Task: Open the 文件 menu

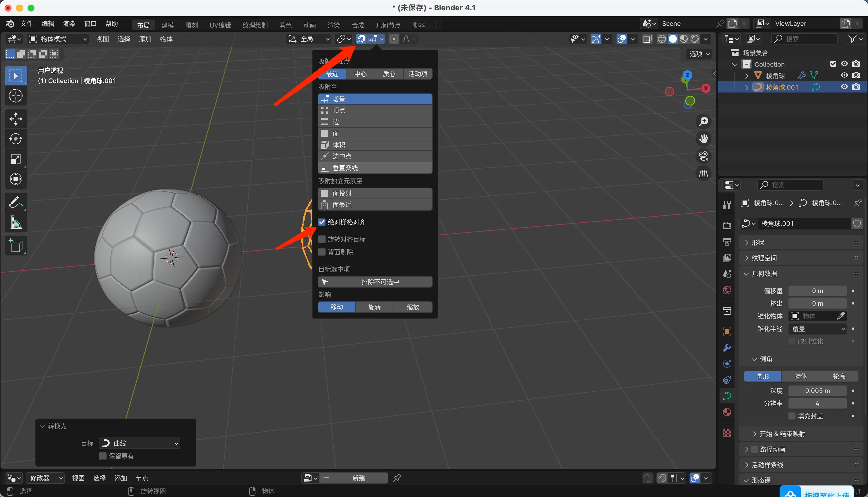Action: click(26, 24)
